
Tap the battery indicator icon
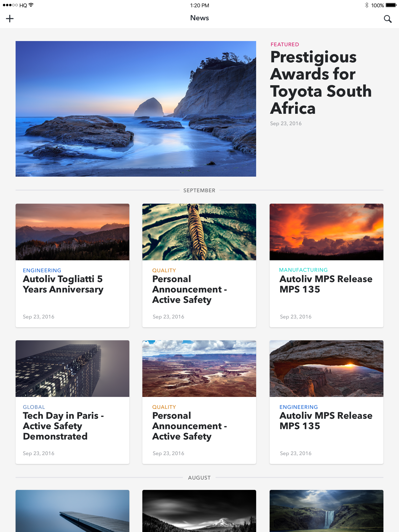(391, 5)
